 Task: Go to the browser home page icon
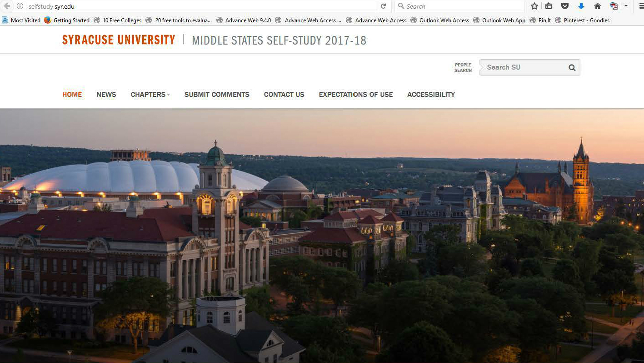pos(598,6)
